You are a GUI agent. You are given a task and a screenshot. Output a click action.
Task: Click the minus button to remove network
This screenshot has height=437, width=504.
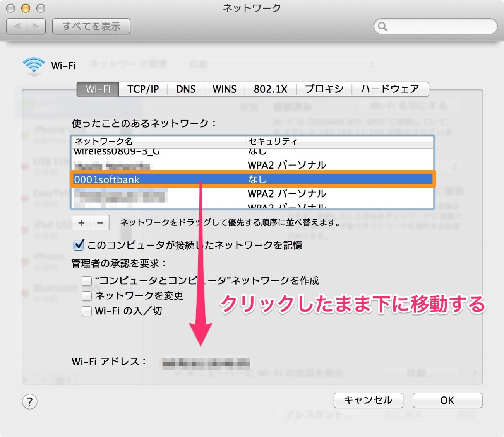click(100, 223)
